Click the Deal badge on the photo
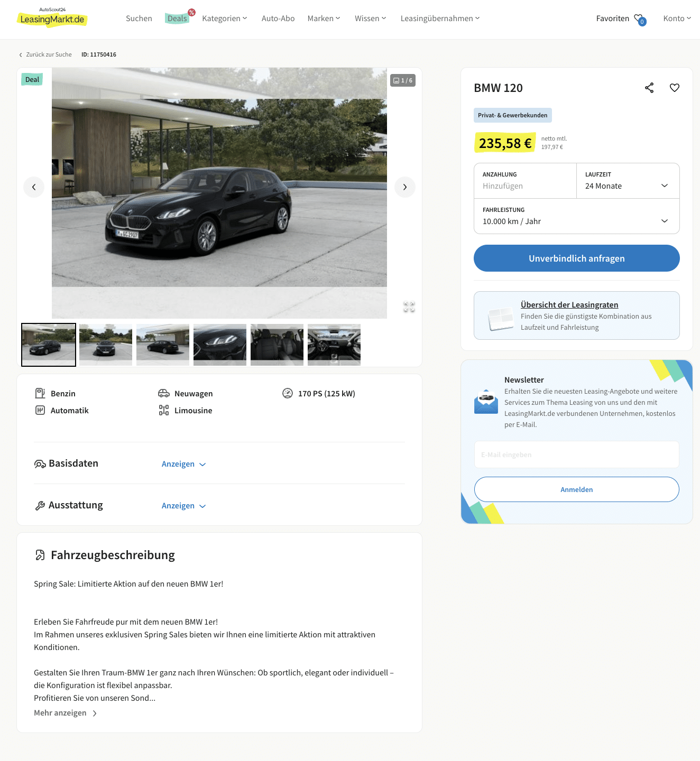700x761 pixels. 32,80
